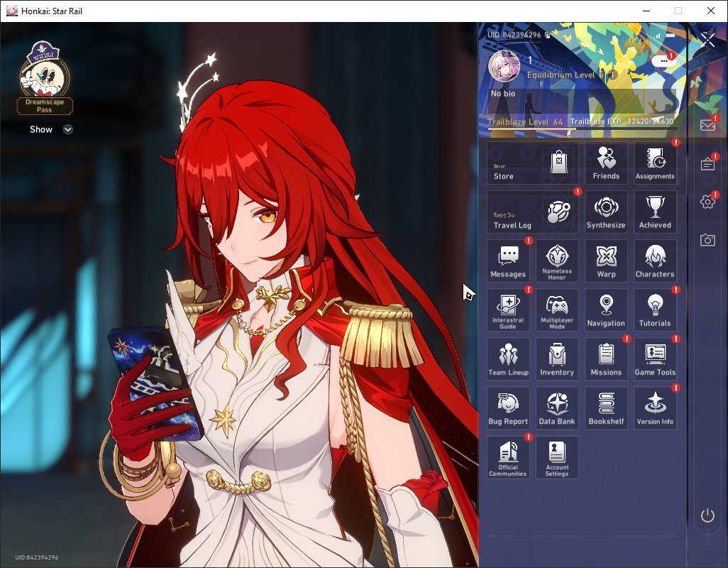The height and width of the screenshot is (568, 728).
Task: Copy the UID number at top
Action: tap(547, 35)
